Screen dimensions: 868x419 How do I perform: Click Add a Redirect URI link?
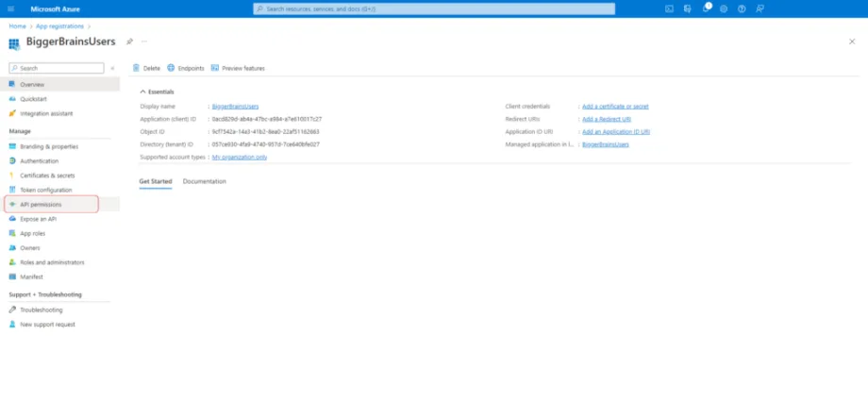click(x=606, y=119)
